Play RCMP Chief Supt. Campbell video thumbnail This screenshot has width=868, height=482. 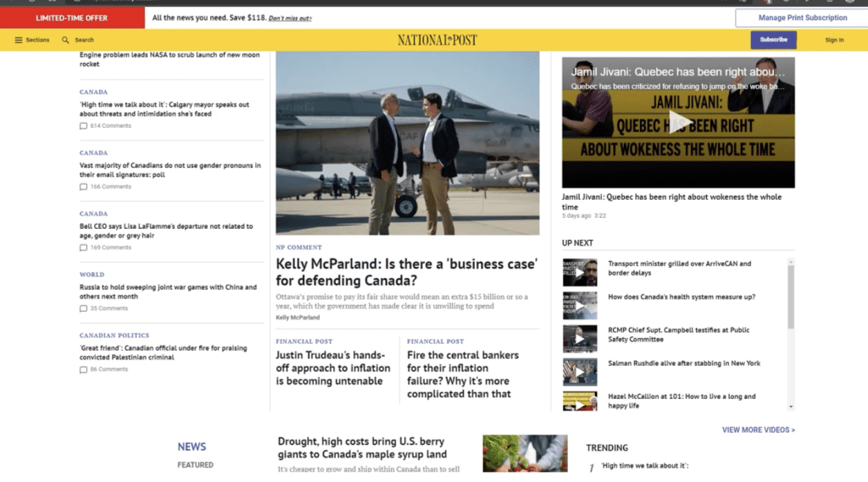tap(580, 339)
